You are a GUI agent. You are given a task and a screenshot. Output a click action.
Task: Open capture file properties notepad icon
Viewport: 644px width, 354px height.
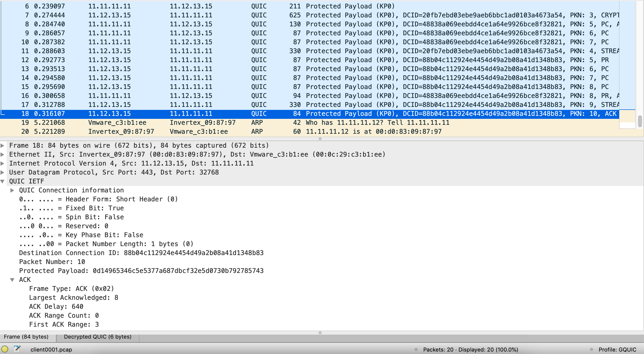17,349
